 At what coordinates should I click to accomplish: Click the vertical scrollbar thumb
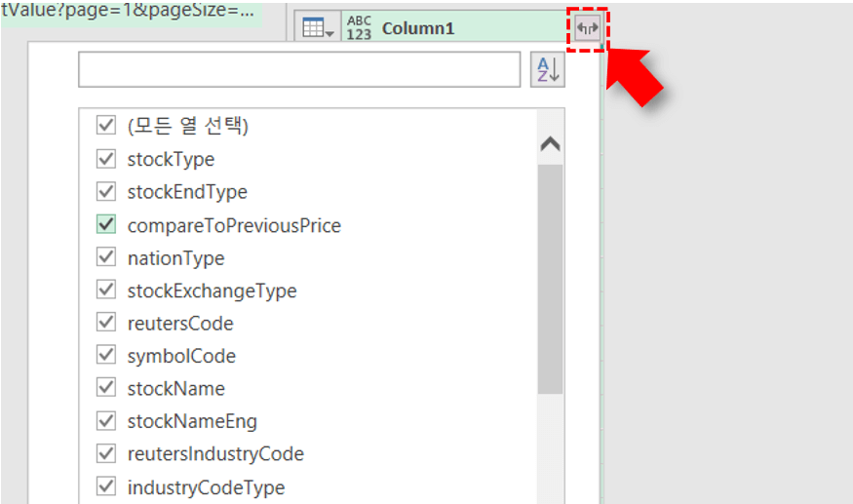coord(550,278)
